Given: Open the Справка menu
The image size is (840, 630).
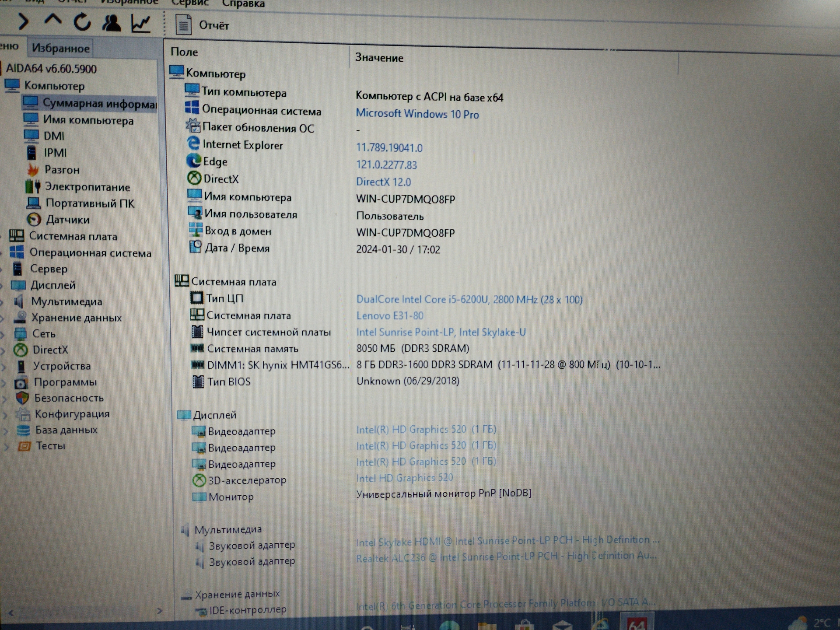Looking at the screenshot, I should click(x=243, y=4).
